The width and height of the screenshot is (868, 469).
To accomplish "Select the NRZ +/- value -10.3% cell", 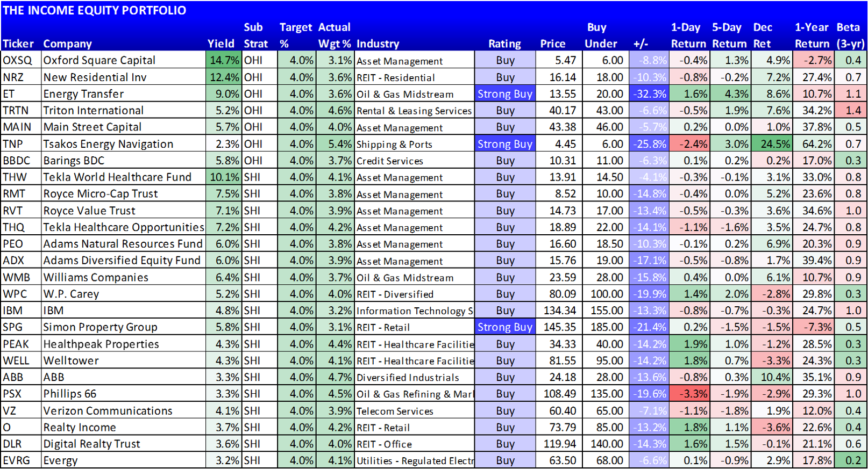I will pos(649,77).
